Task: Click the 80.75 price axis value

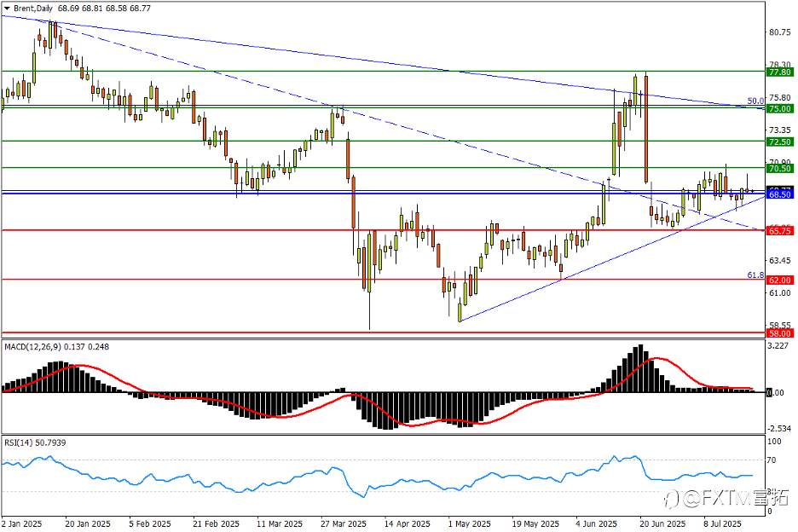Action: pos(780,32)
